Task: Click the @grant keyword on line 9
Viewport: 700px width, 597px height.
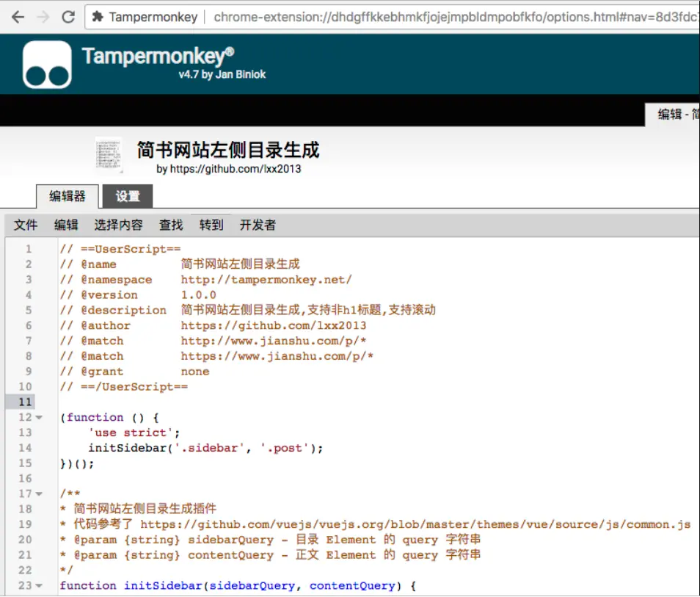Action: click(x=102, y=372)
